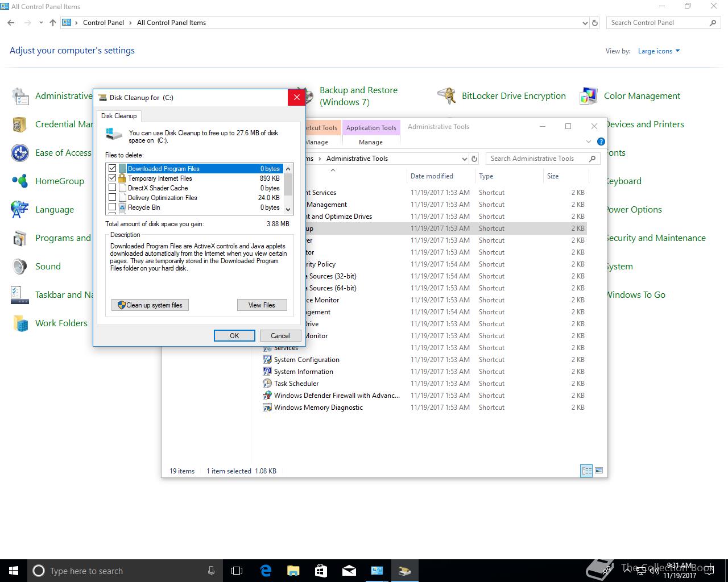This screenshot has height=582, width=728.
Task: Open Ease of Access Center icon
Action: click(x=20, y=153)
